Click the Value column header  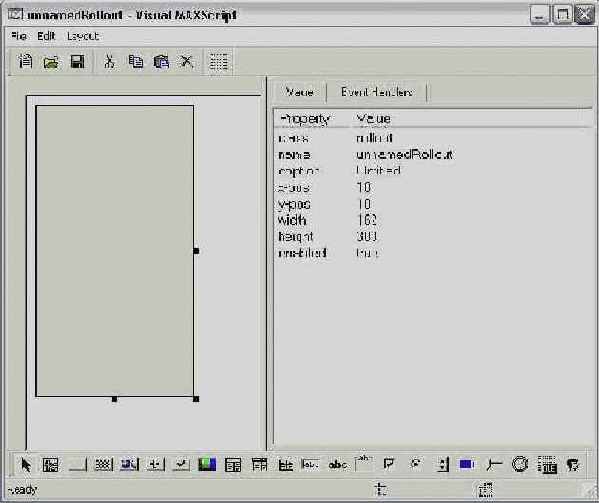tap(472, 118)
